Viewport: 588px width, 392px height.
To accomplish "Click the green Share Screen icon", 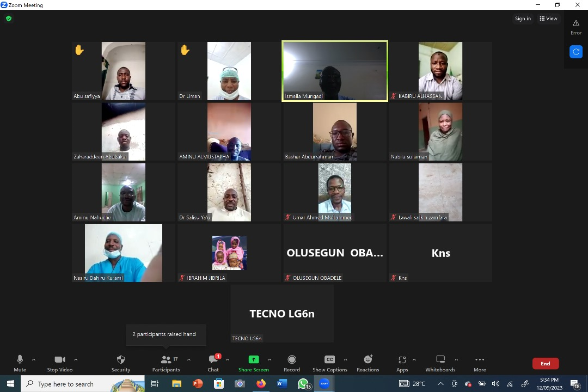I will point(254,359).
